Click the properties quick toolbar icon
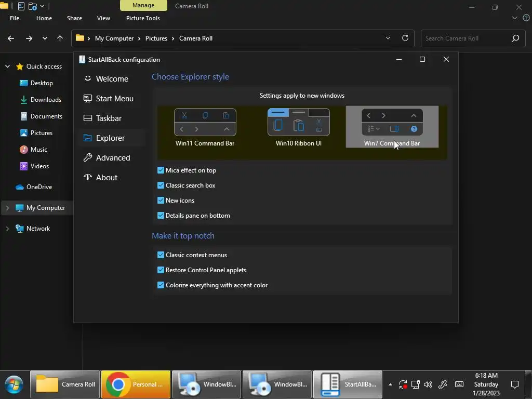Screen dimensions: 532x399 click(x=21, y=6)
